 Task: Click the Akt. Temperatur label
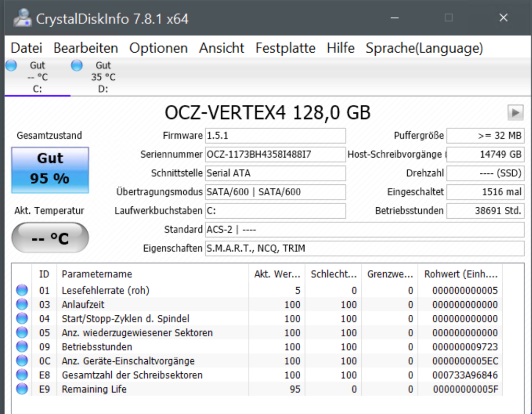point(49,211)
